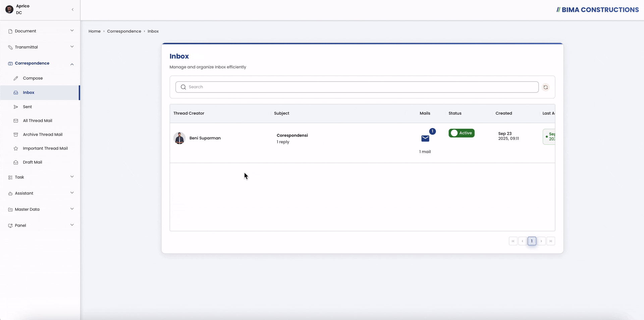
Task: Expand the Master Data menu chevron
Action: [72, 209]
